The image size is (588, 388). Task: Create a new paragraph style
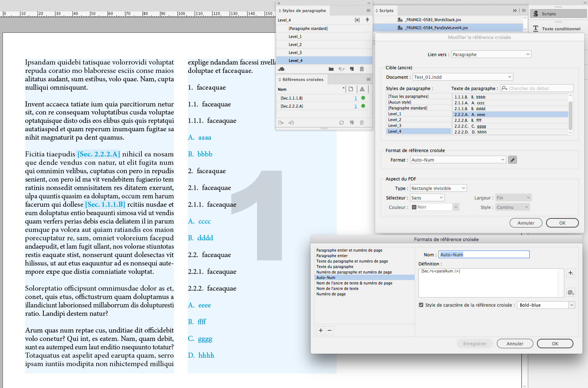[351, 69]
